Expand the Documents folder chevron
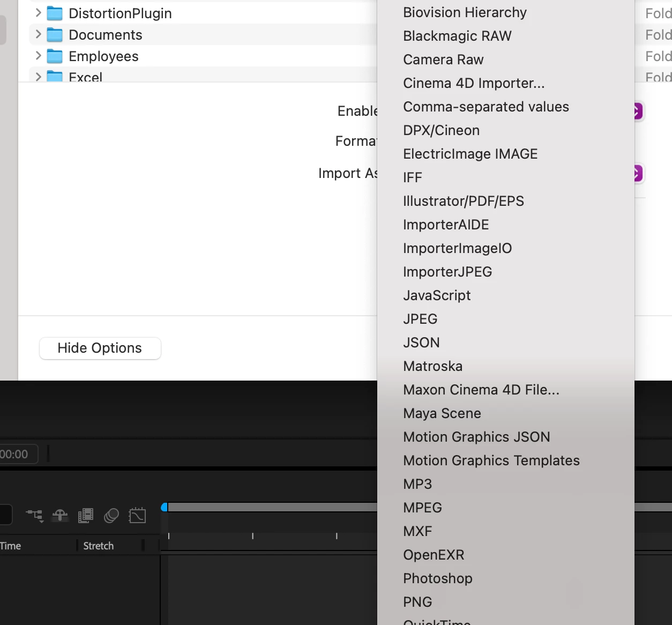The height and width of the screenshot is (625, 672). pyautogui.click(x=38, y=34)
